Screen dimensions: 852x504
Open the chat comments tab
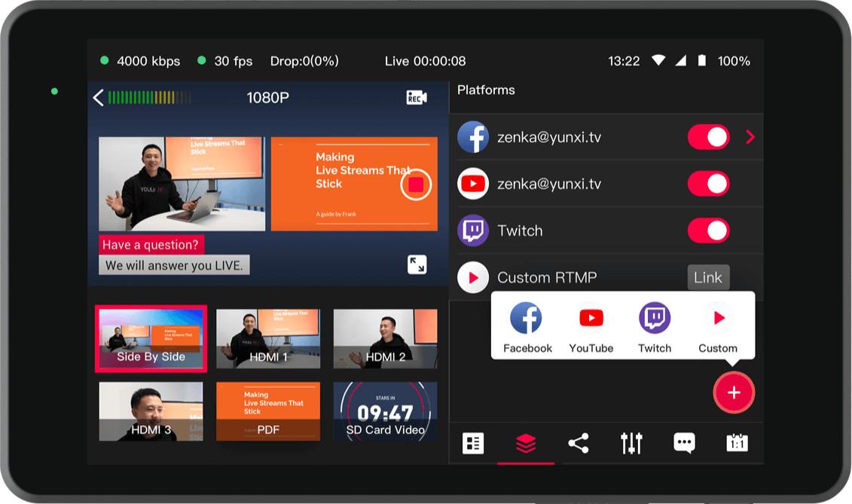pyautogui.click(x=684, y=443)
